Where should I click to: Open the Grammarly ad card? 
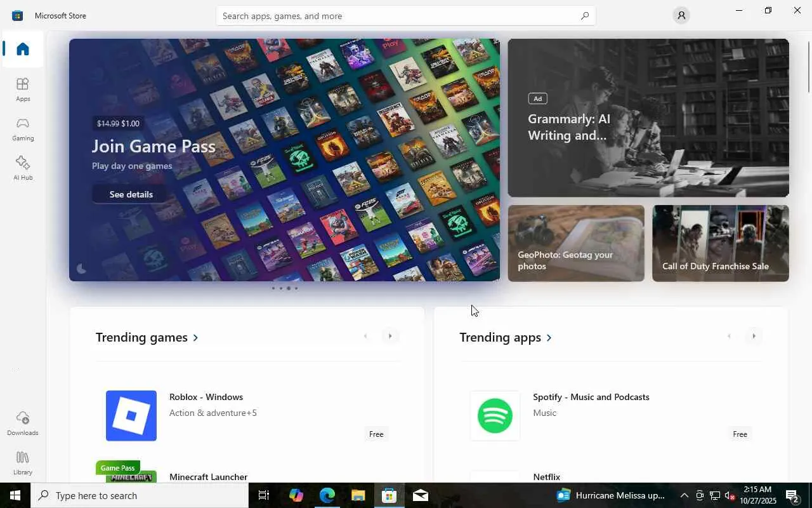648,117
